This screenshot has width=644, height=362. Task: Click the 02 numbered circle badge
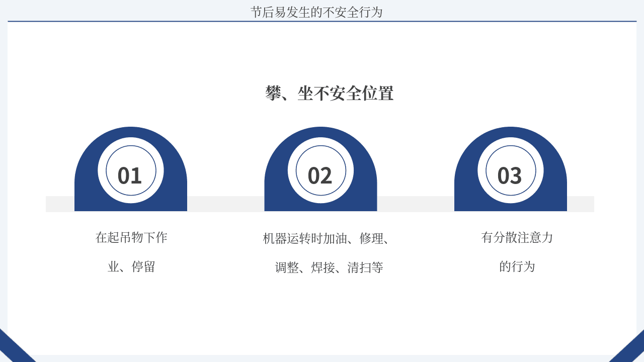(x=320, y=170)
